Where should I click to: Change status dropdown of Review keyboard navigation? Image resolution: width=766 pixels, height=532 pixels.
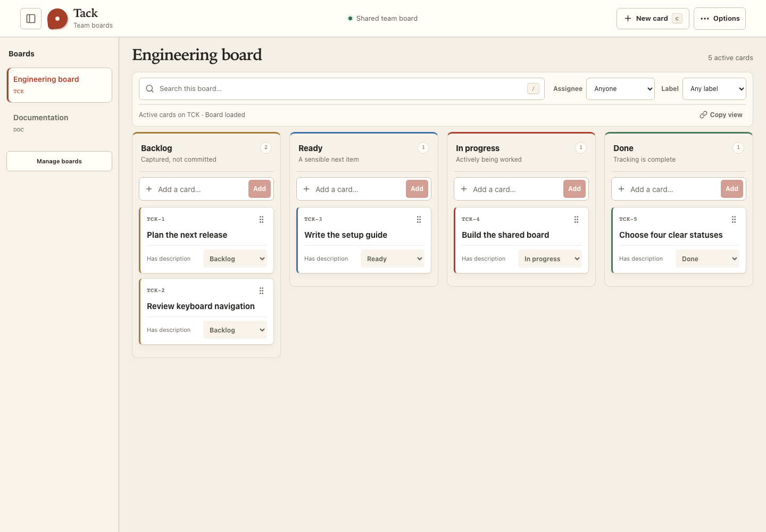[x=235, y=330]
